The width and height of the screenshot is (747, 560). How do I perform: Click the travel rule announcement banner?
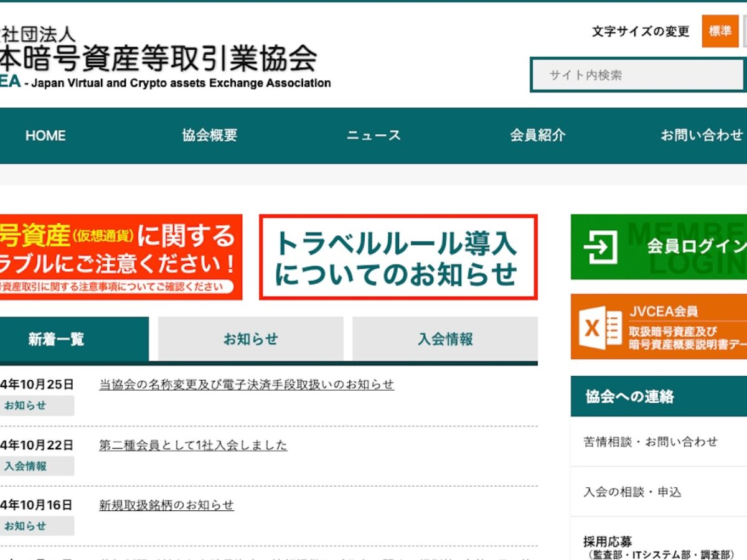tap(397, 258)
